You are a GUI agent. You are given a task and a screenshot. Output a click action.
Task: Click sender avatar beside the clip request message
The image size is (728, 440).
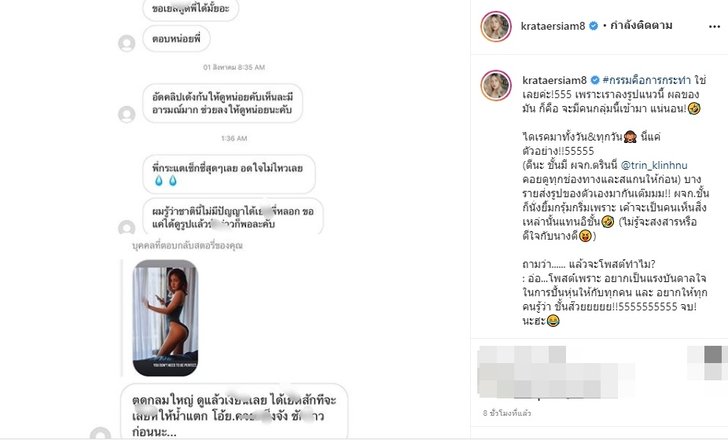pos(126,114)
